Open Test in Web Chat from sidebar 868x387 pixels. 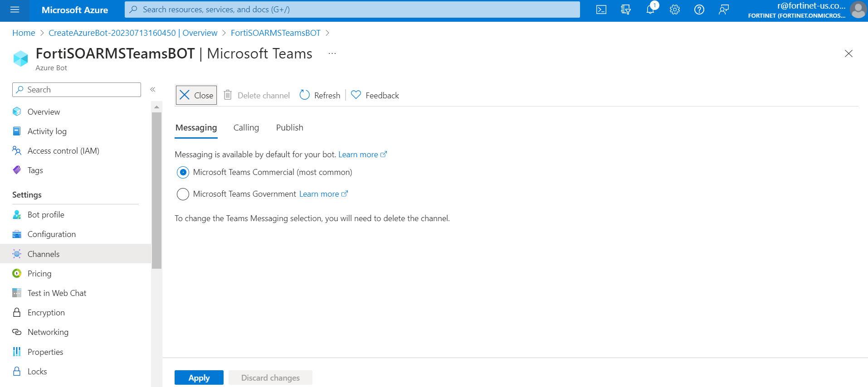click(x=57, y=293)
